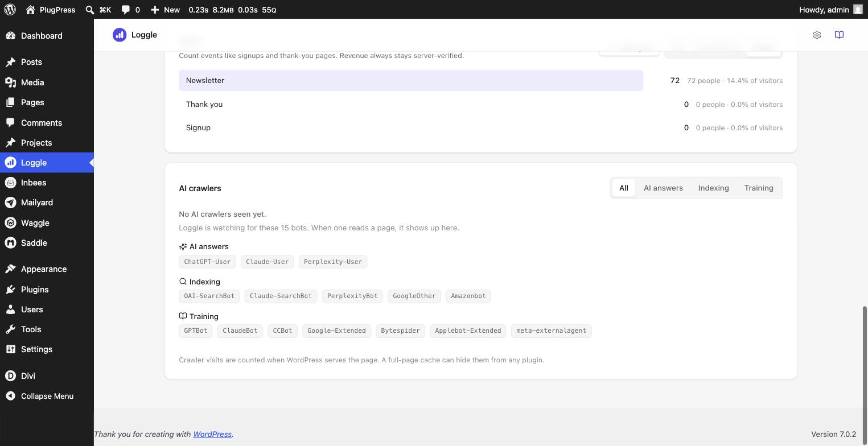
Task: Click the Waggle sidebar icon
Action: pos(10,223)
